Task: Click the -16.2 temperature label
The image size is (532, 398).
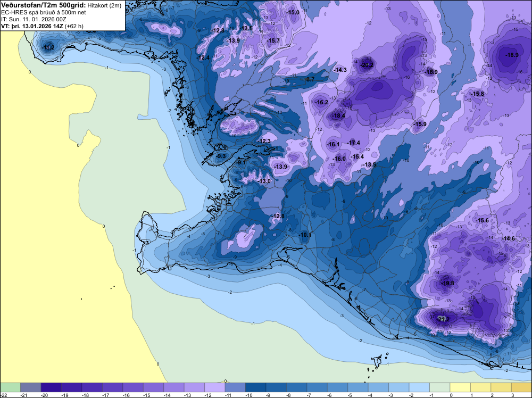Action: 322,103
